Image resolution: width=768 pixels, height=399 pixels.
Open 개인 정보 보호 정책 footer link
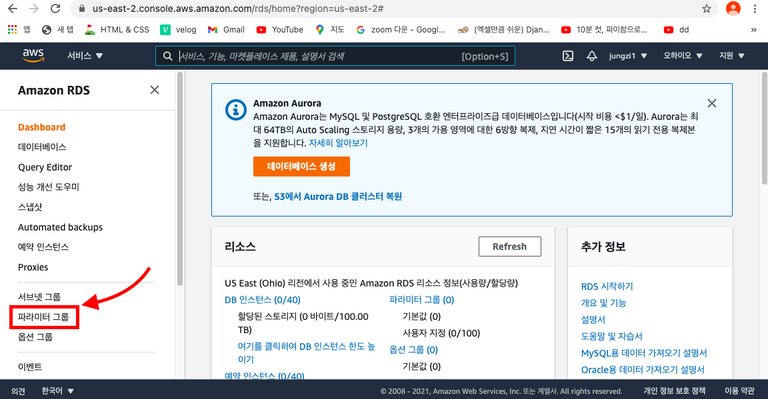click(x=674, y=391)
